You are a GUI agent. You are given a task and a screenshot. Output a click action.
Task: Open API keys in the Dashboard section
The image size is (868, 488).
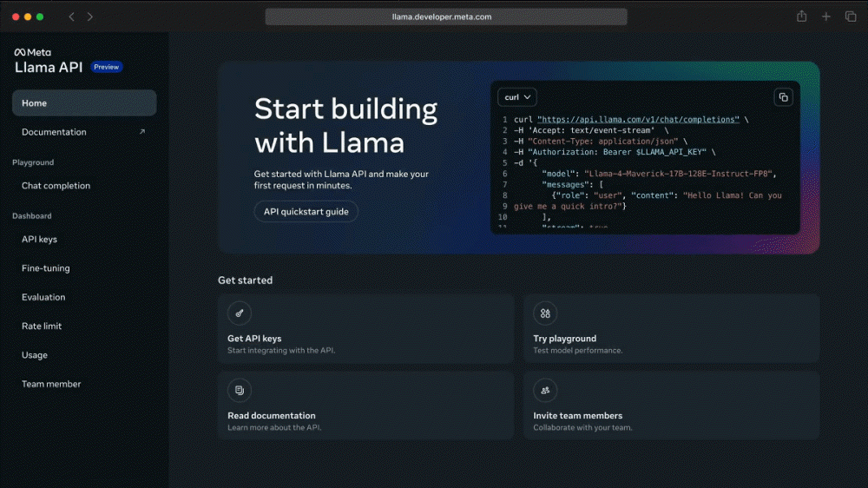[39, 240]
